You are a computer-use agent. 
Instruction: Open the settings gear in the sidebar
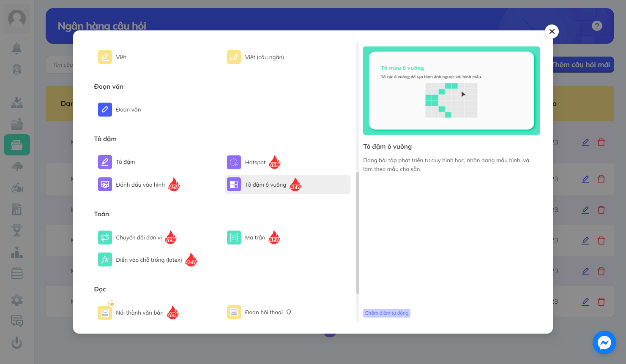[17, 300]
